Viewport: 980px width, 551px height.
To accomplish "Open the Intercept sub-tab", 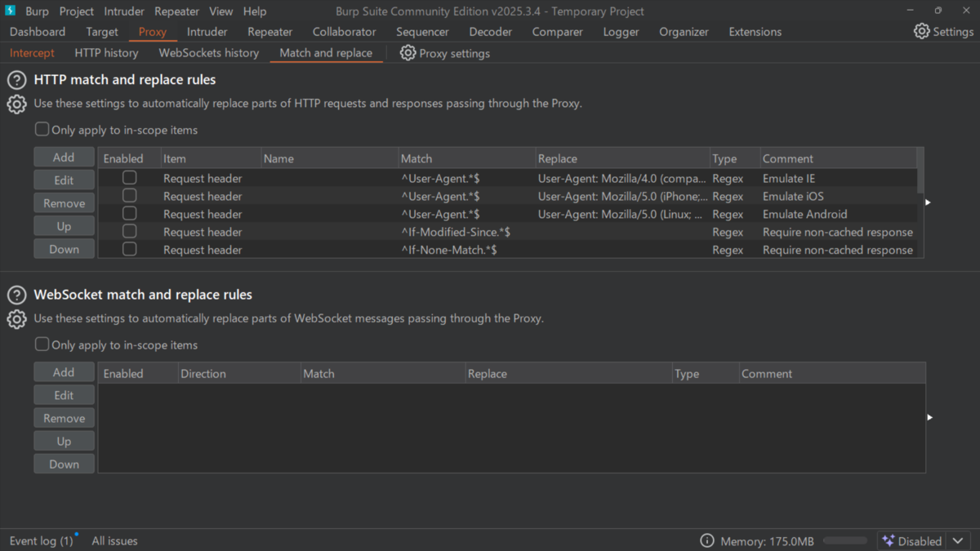I will pos(32,53).
